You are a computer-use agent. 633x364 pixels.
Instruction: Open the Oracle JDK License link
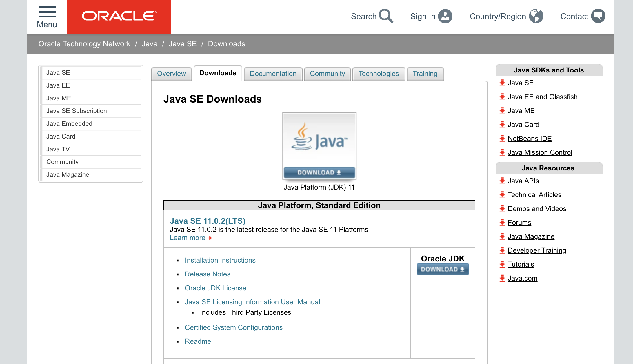click(x=216, y=288)
